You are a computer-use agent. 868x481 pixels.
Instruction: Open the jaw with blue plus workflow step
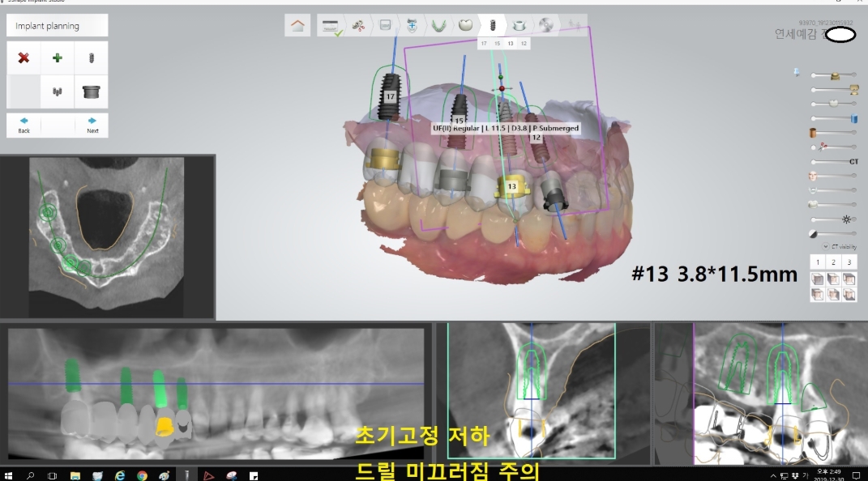coord(412,25)
